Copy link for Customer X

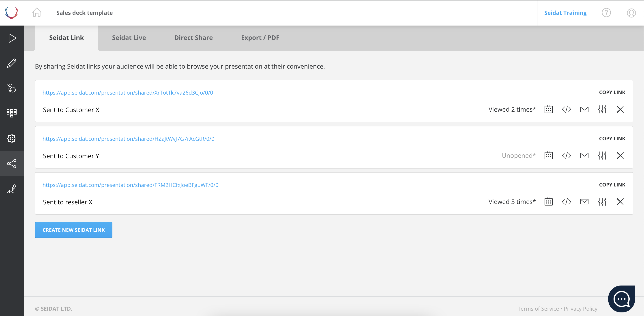pos(612,92)
